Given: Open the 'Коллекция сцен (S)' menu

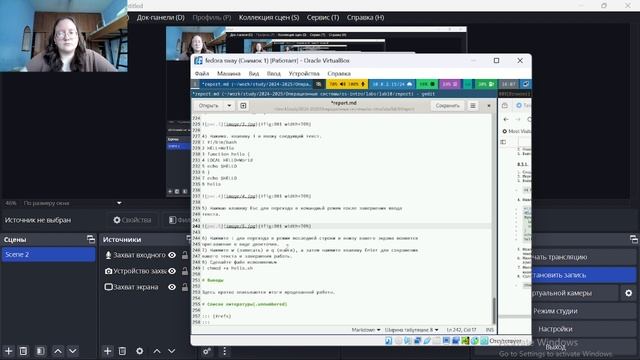Looking at the screenshot, I should click(269, 18).
